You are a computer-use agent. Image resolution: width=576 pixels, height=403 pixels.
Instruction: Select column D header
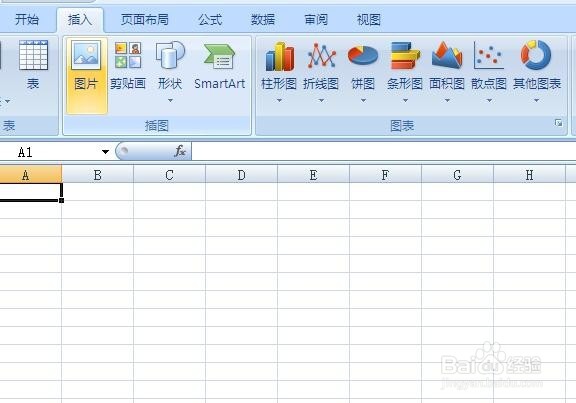pos(242,175)
